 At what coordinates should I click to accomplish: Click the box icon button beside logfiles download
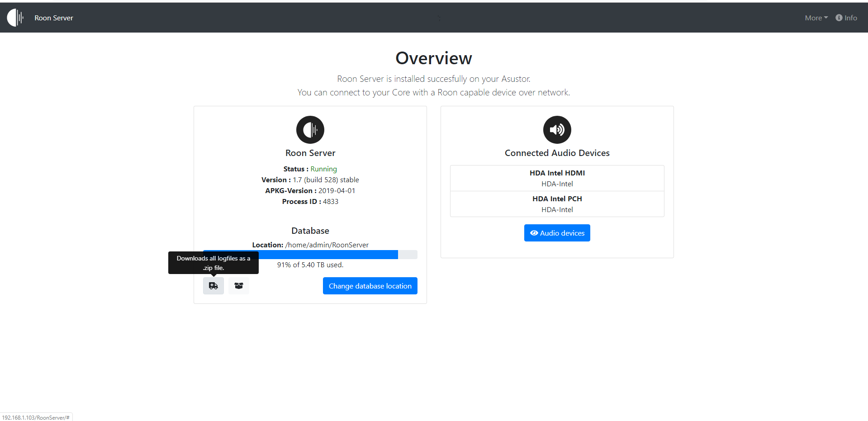click(x=239, y=286)
